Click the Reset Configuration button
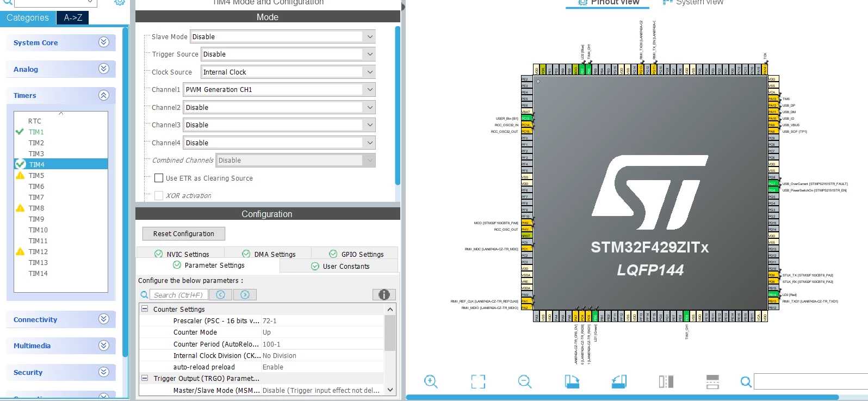 (183, 233)
